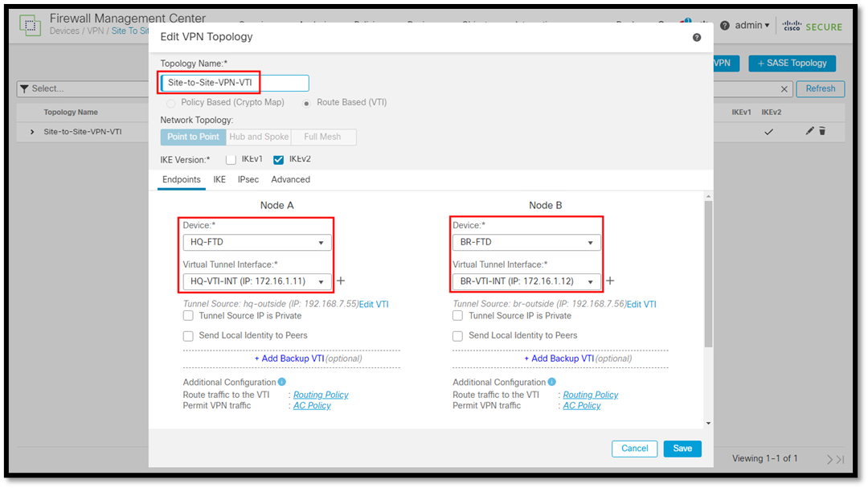Click the Topology Name input field
868x488 pixels.
pyautogui.click(x=235, y=83)
